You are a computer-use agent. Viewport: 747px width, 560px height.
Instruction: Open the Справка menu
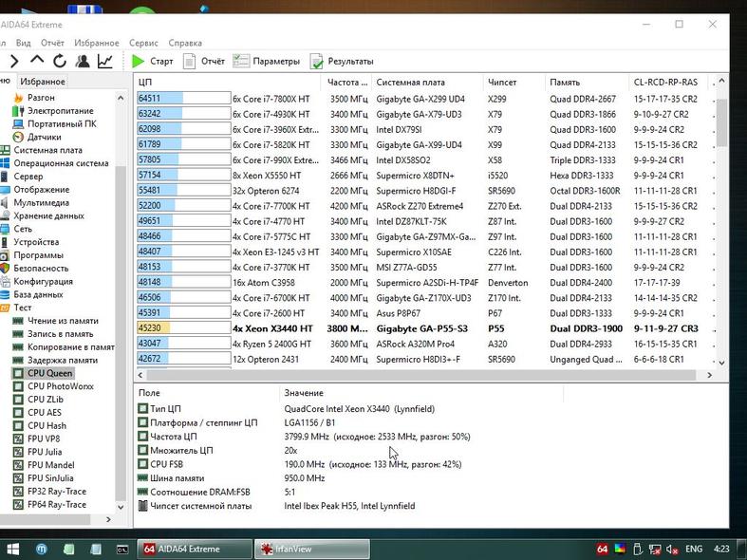[x=185, y=43]
